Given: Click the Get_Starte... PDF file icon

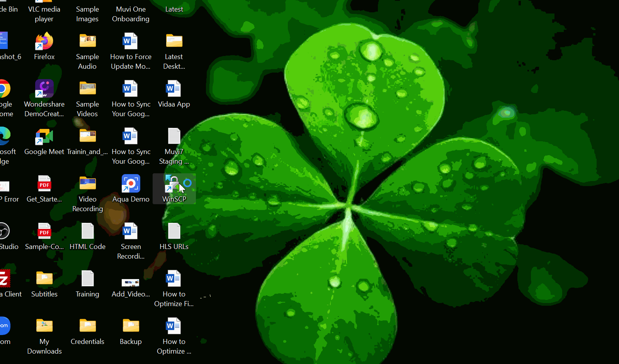Looking at the screenshot, I should [44, 184].
